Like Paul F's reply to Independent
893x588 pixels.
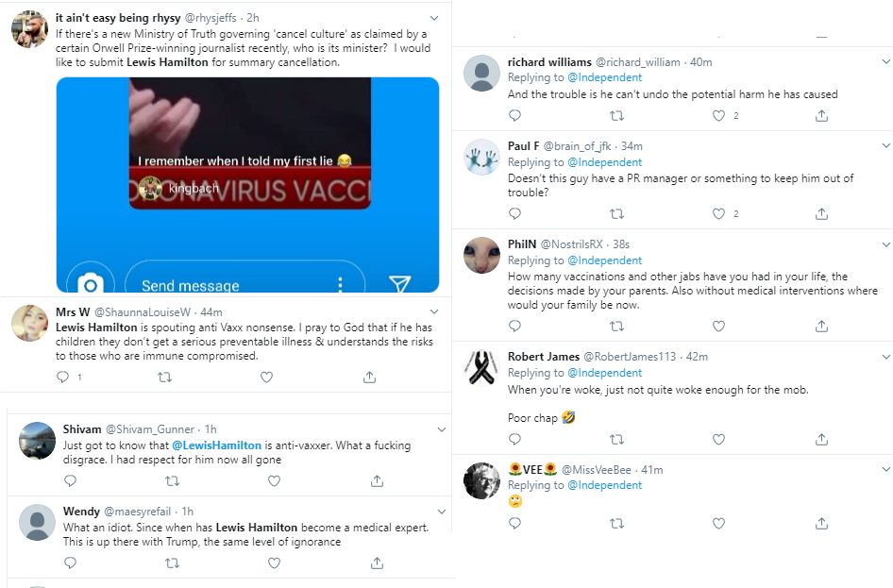pyautogui.click(x=718, y=213)
